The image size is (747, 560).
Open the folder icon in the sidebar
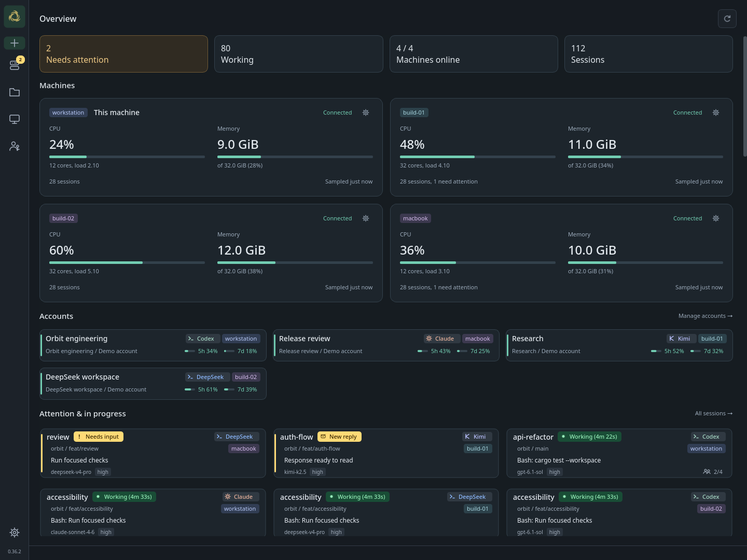tap(15, 92)
